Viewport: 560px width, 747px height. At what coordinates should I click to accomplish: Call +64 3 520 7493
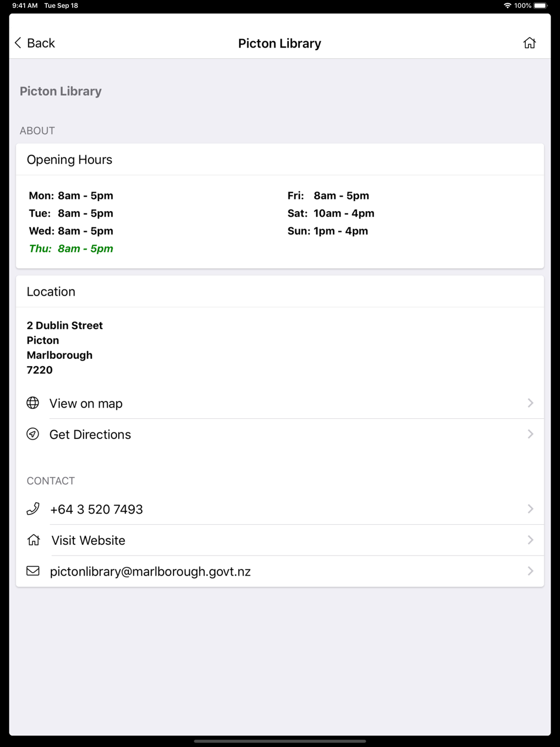[280, 509]
